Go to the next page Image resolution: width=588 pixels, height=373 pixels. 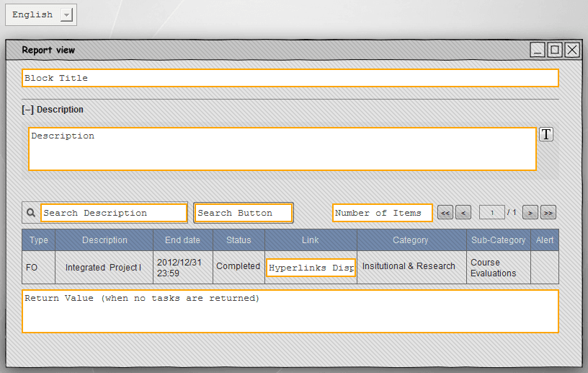(x=530, y=213)
